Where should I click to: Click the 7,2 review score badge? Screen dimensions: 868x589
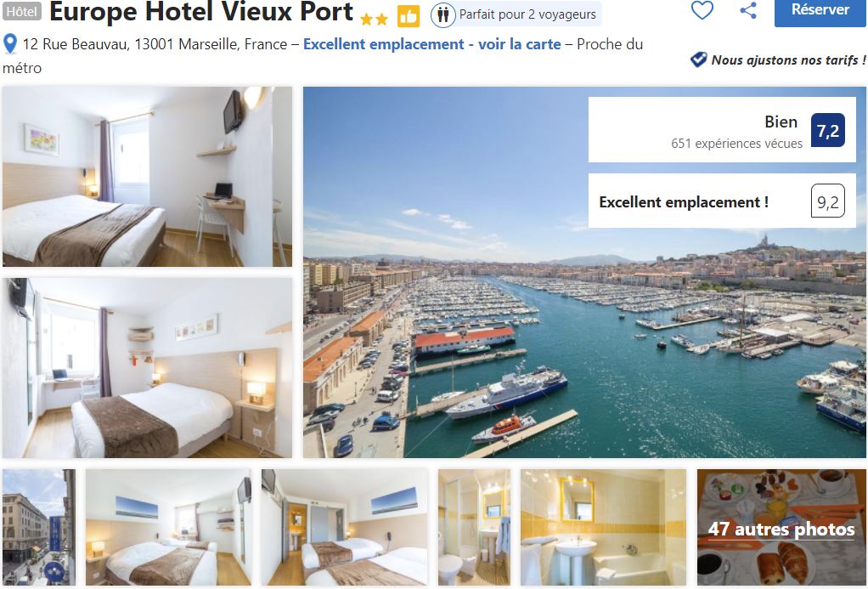[827, 130]
